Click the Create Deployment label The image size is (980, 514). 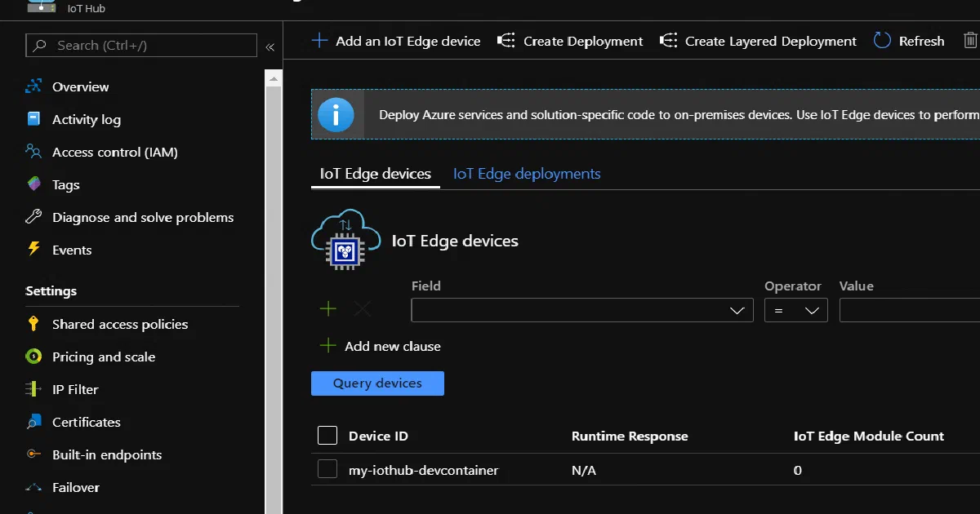pyautogui.click(x=583, y=41)
